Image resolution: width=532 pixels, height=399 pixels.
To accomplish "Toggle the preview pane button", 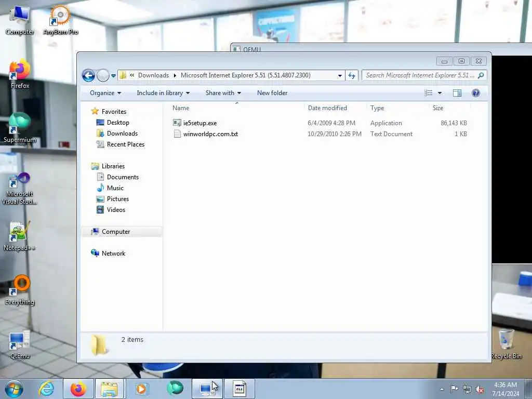I will tap(457, 93).
